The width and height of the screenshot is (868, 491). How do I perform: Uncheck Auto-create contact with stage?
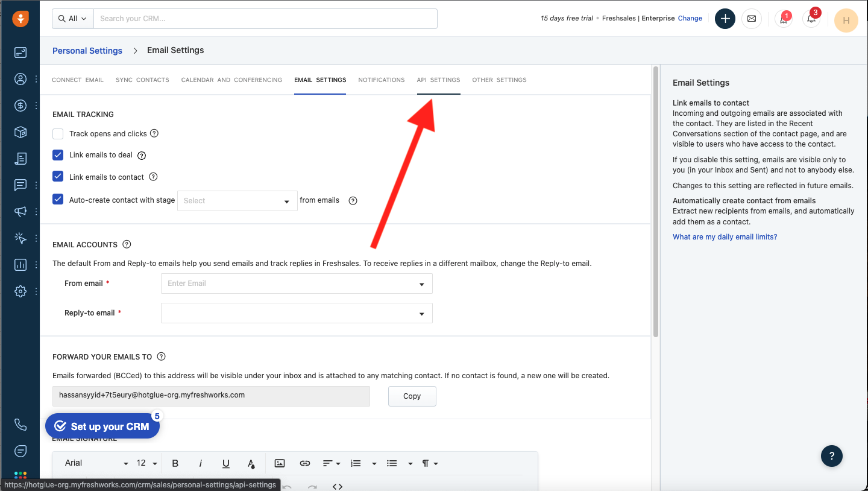tap(58, 199)
